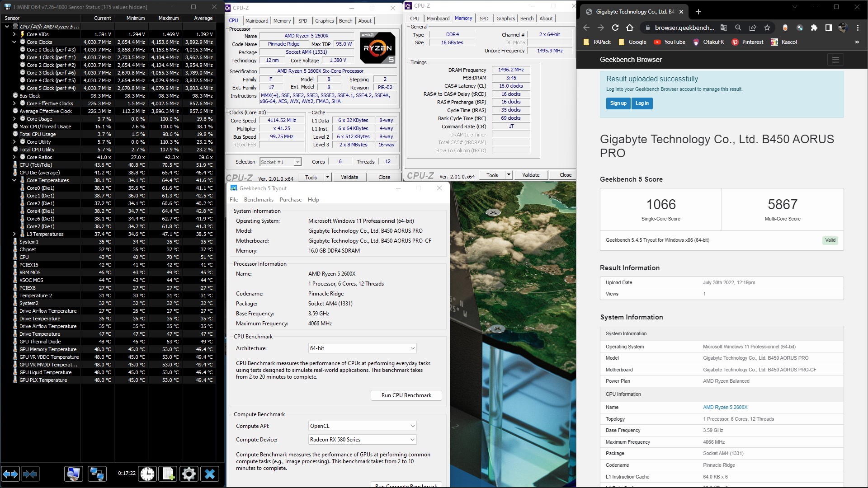Click HWiNFO collapse-columns inward arrows icon

(30, 474)
